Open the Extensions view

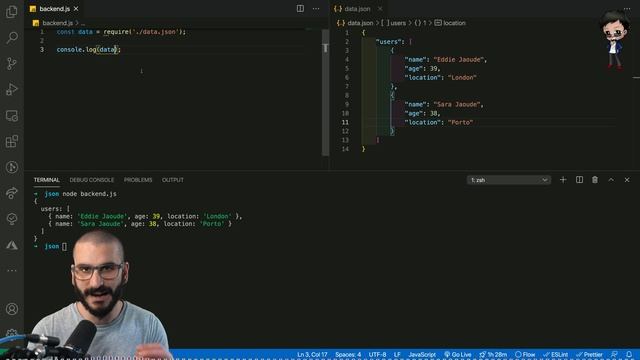[12, 142]
